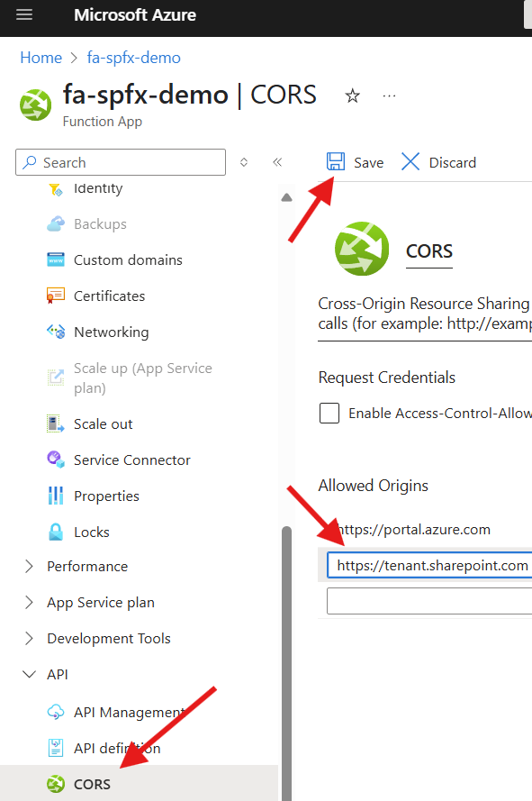Image resolution: width=532 pixels, height=801 pixels.
Task: Click the Locks padlock icon
Action: tap(56, 532)
